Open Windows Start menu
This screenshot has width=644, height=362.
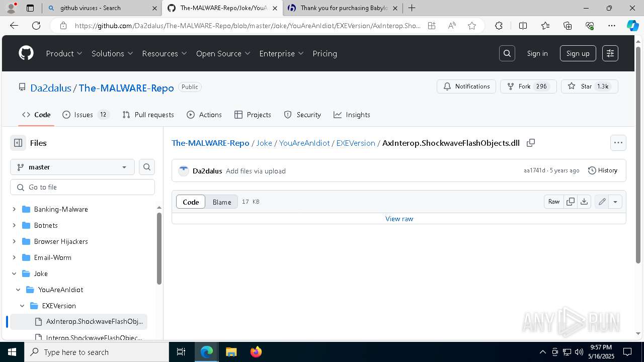coord(12,352)
